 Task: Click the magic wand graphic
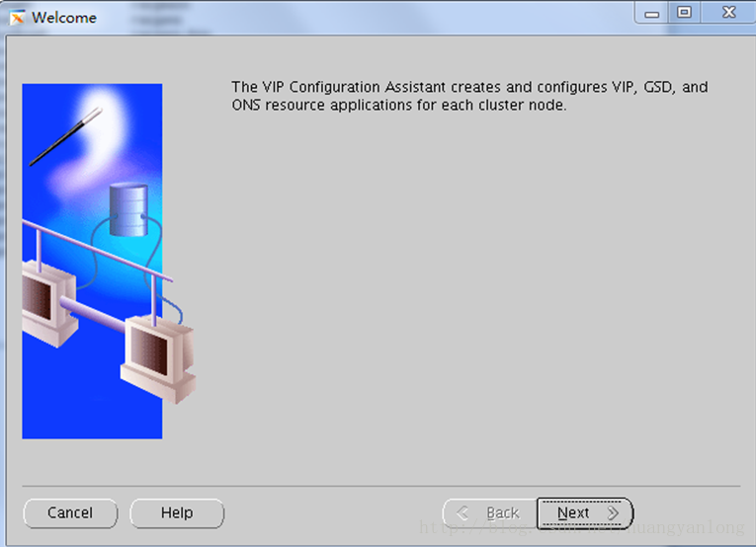click(x=66, y=136)
